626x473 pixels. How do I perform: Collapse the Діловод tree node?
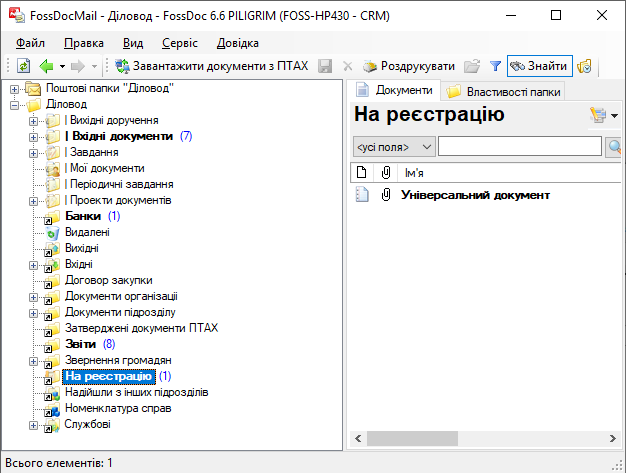(x=14, y=105)
